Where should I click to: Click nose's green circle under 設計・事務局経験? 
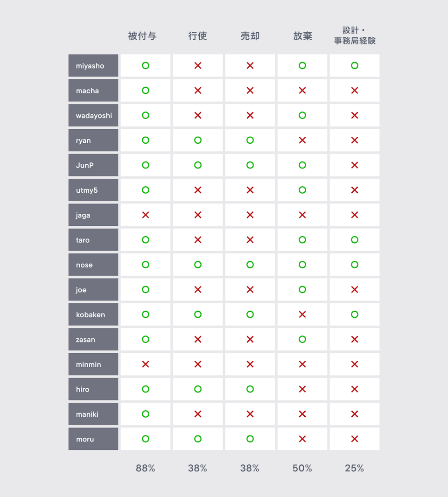click(355, 265)
